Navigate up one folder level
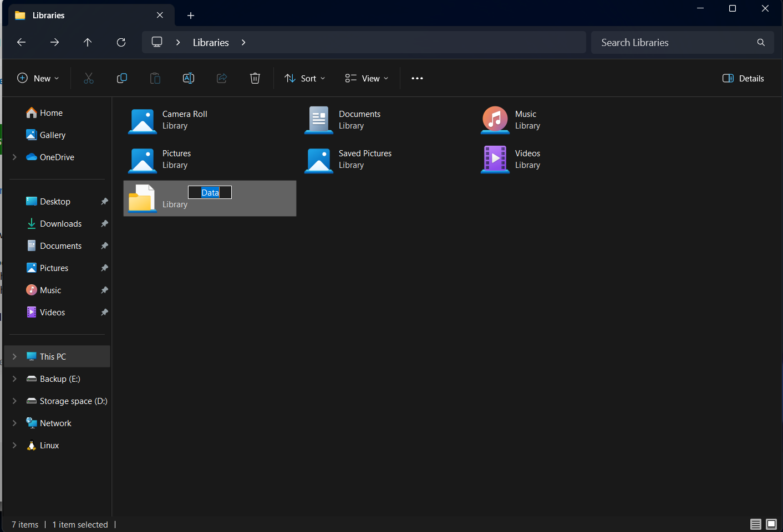The image size is (783, 532). point(88,42)
